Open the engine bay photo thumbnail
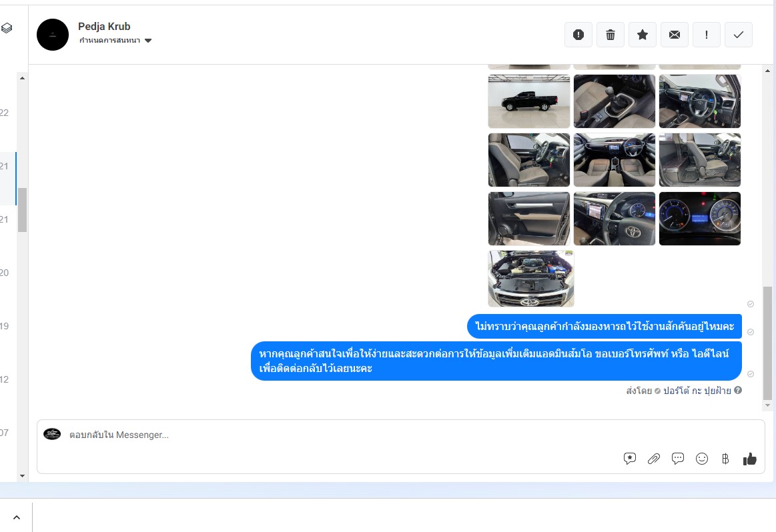 [x=530, y=279]
